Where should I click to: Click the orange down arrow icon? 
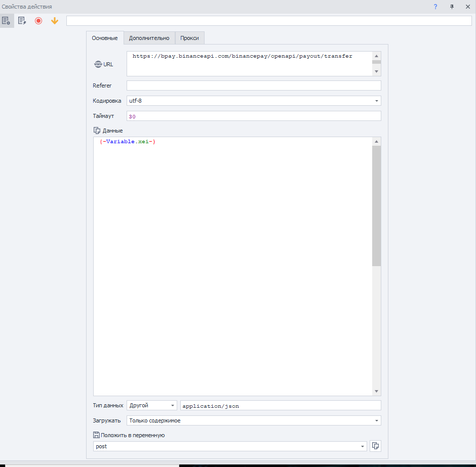point(55,21)
